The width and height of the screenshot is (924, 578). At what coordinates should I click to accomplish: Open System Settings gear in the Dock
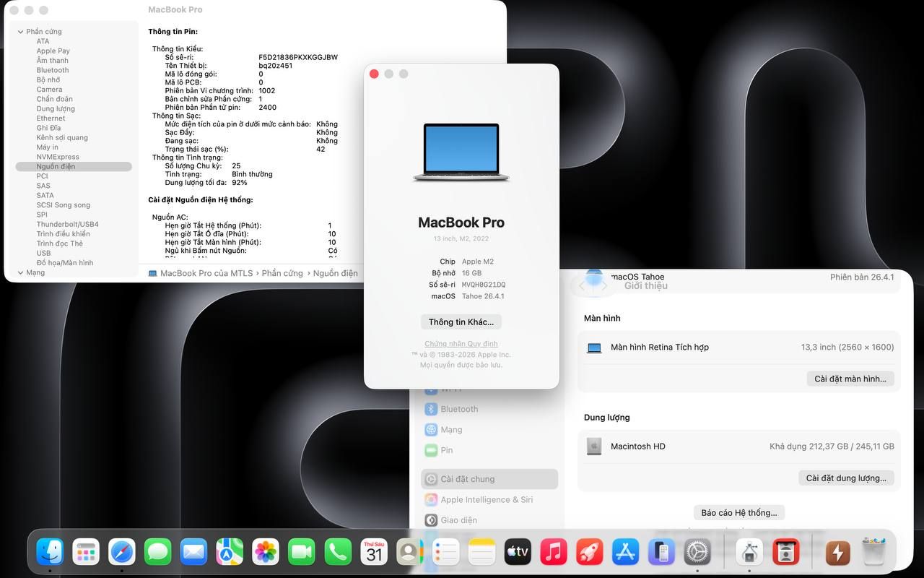point(697,553)
